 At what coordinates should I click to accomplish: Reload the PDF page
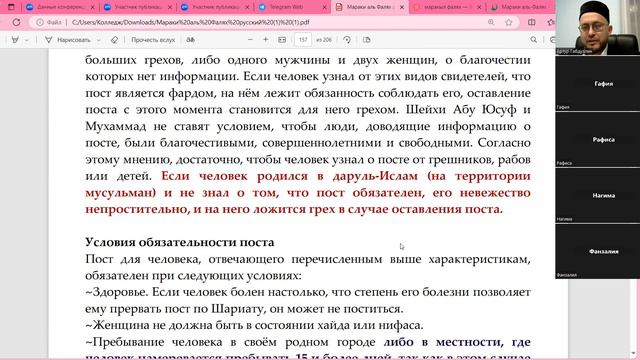point(16,22)
